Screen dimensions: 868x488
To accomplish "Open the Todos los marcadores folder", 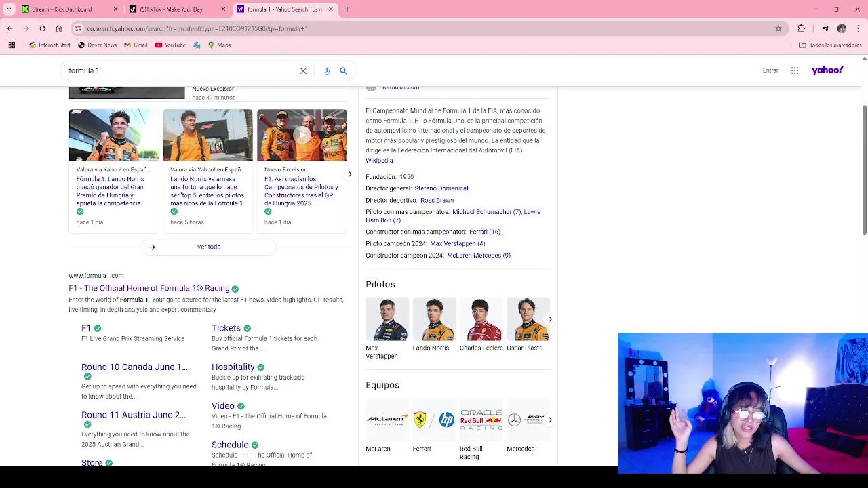I will [x=830, y=45].
